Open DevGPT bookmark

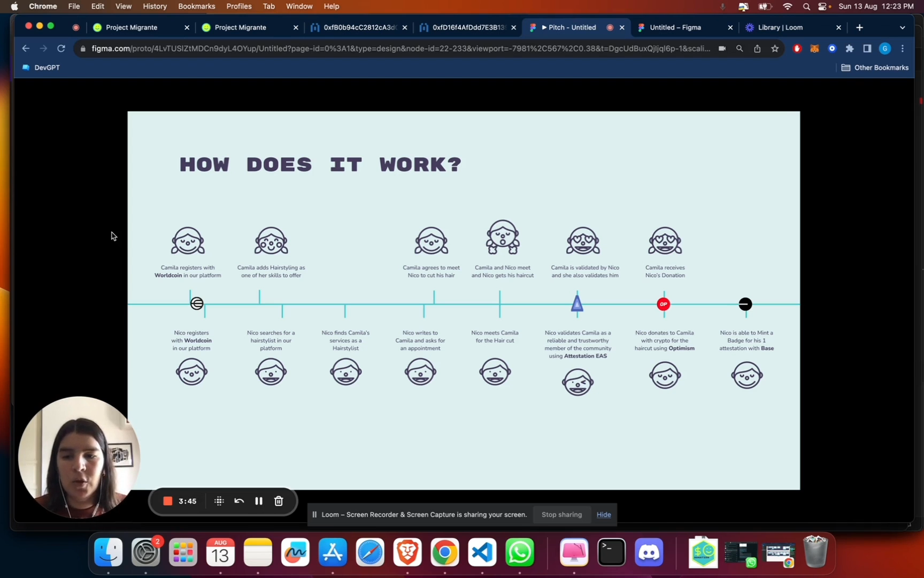point(41,67)
